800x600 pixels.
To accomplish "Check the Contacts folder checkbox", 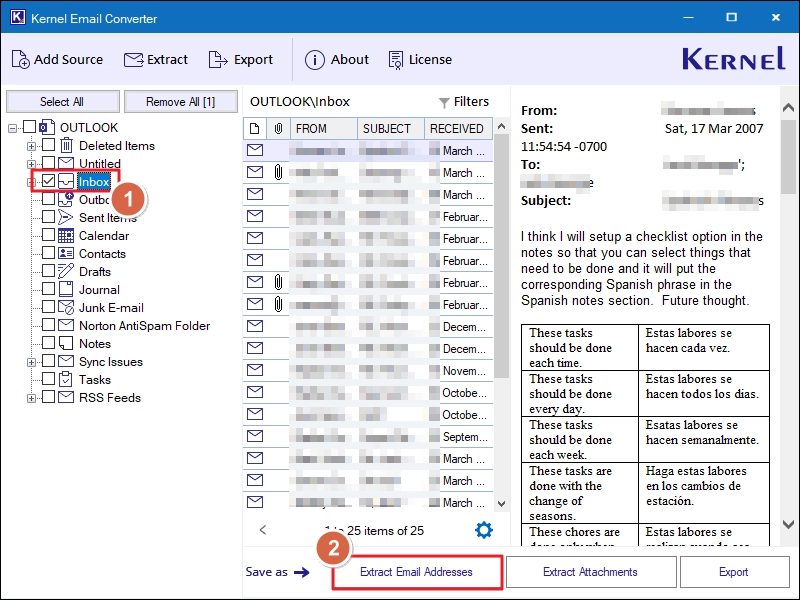I will click(48, 253).
